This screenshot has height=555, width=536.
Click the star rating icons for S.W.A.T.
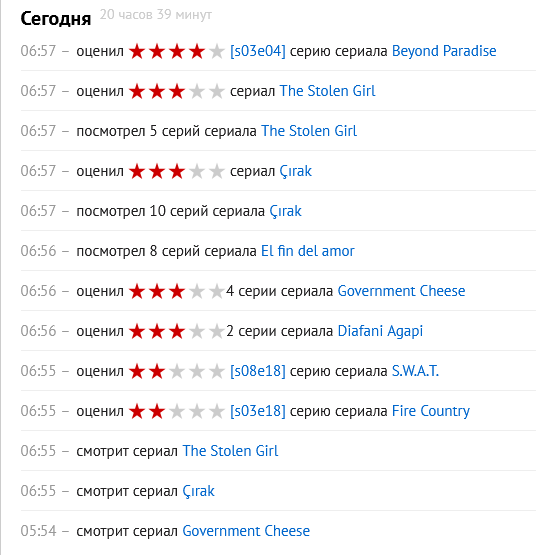(177, 372)
